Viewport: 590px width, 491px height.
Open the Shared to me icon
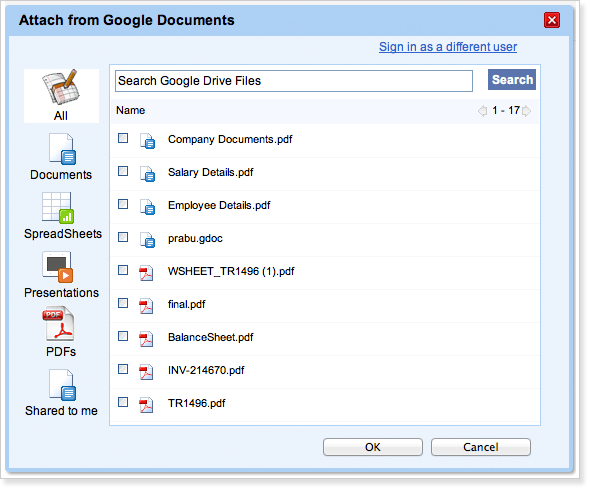(x=62, y=385)
